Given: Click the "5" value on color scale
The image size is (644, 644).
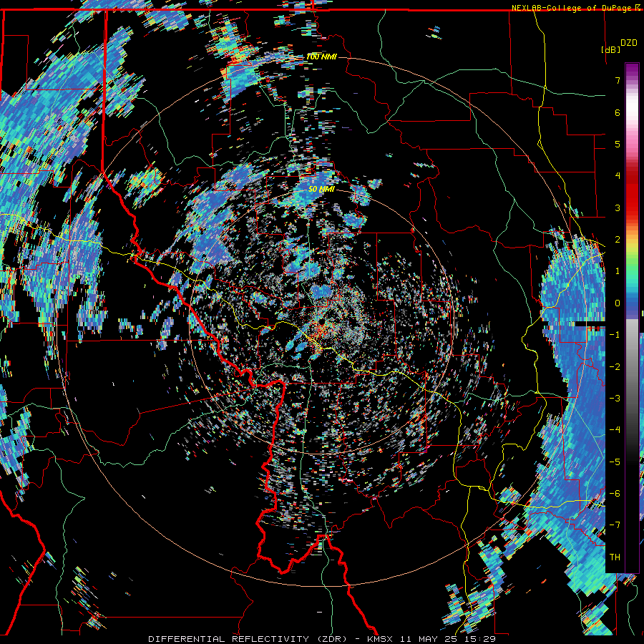Looking at the screenshot, I should click(x=618, y=144).
